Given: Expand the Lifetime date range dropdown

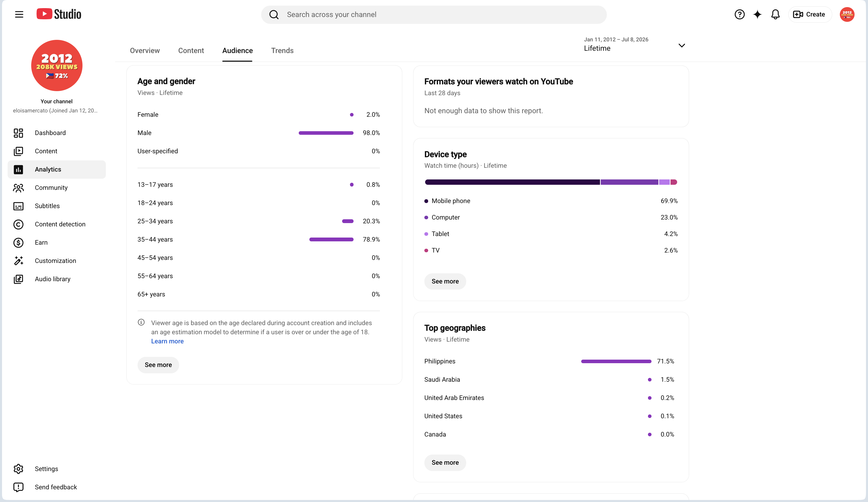Looking at the screenshot, I should pos(634,45).
